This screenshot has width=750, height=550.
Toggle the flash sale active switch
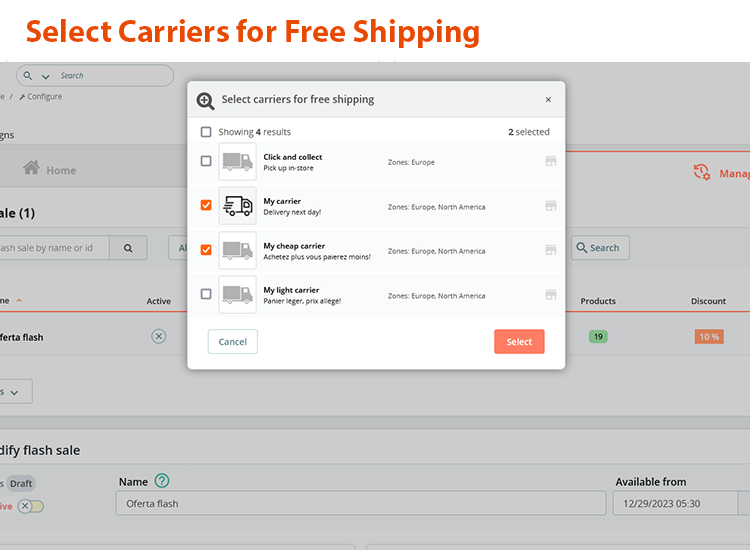click(x=31, y=506)
